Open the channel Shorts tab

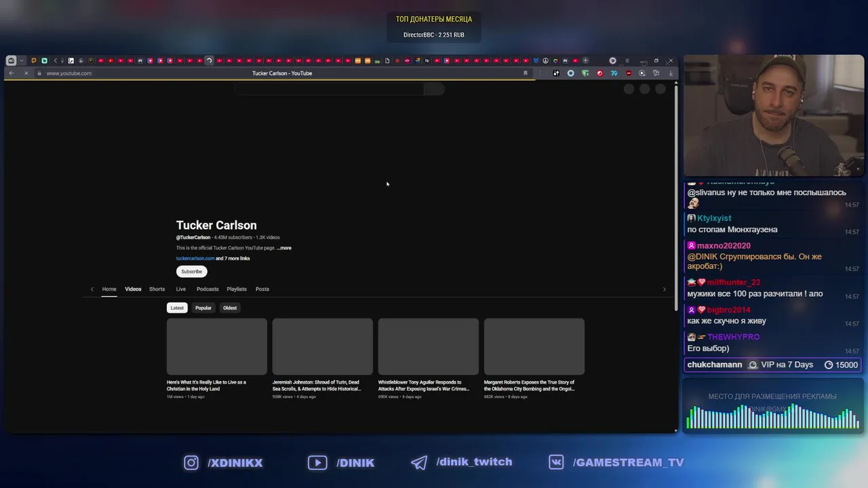point(157,289)
